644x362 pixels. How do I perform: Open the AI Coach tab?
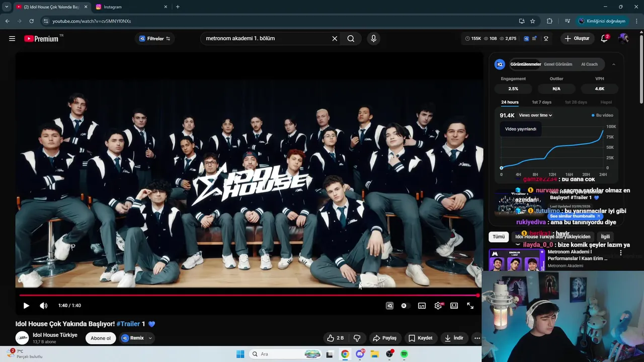tap(589, 64)
